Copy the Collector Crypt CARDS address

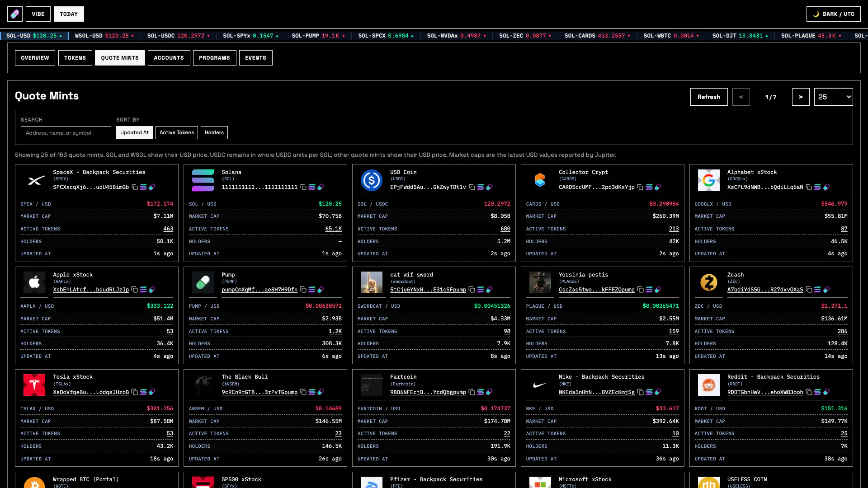641,187
